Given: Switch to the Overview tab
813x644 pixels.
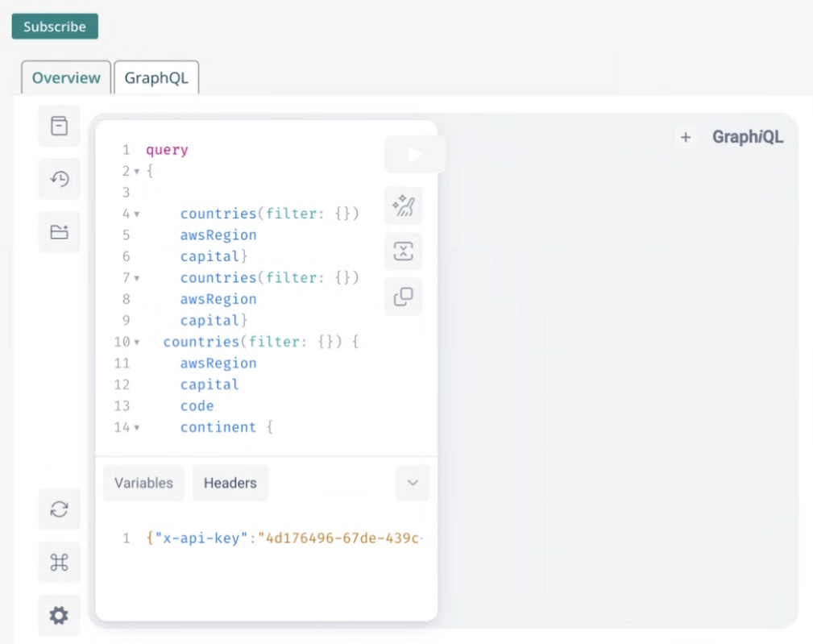Looking at the screenshot, I should click(x=66, y=78).
